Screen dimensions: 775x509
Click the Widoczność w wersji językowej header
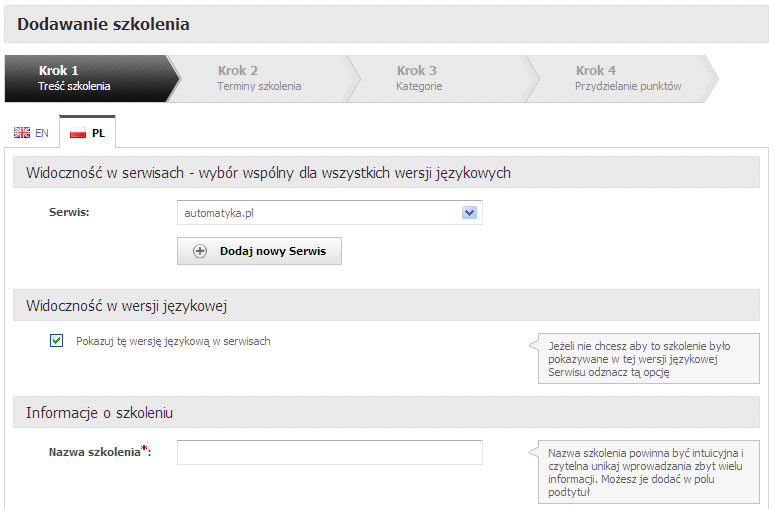coord(386,305)
